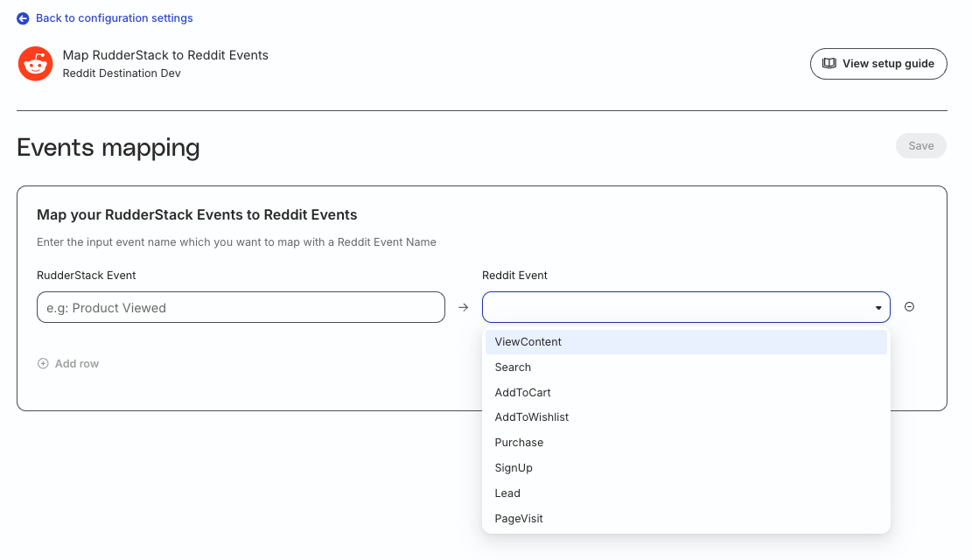Screen dimensions: 972x560
Task: Click Map RudderStack to Reddit Events title
Action: [x=165, y=55]
